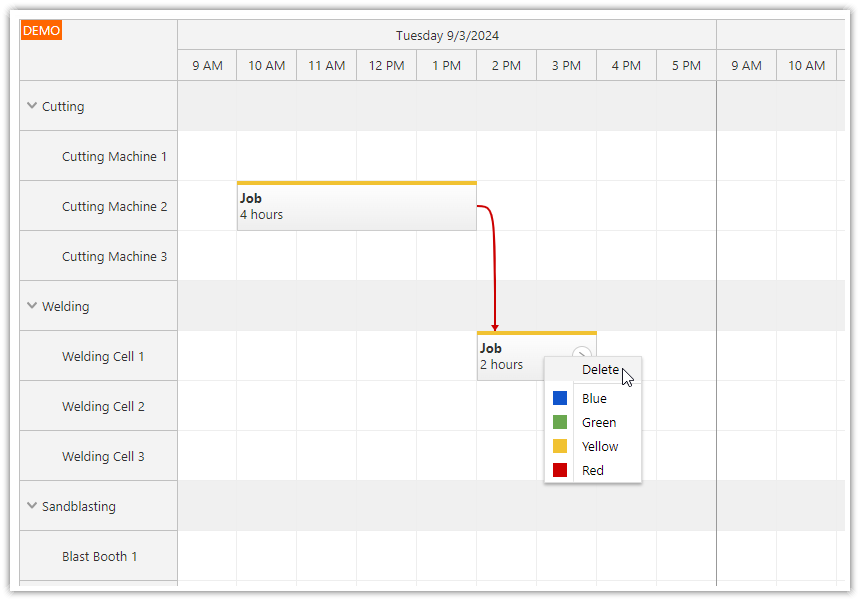Pick Green from the context menu
The image size is (860, 601).
point(598,421)
